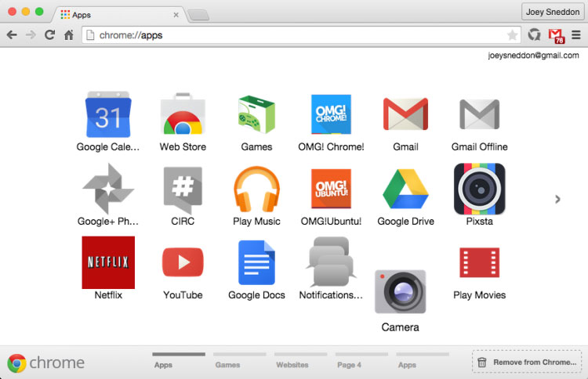
Task: Open the Gmail checker extension showing 78
Action: tap(556, 36)
